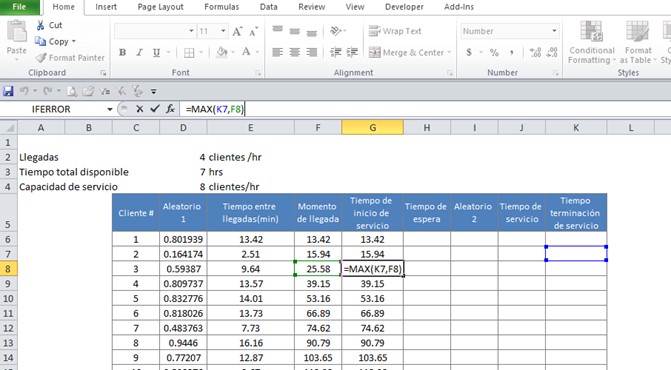671x370 pixels.
Task: Expand the Copy options arrow
Action: (x=74, y=41)
